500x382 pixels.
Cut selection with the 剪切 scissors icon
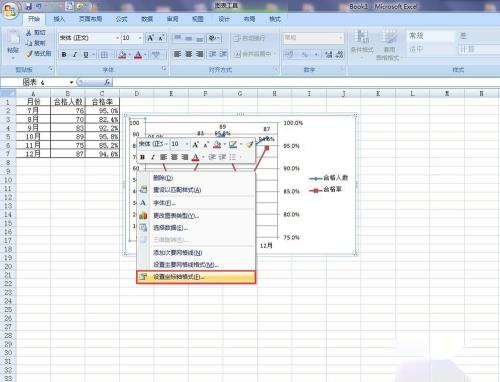pyautogui.click(x=36, y=33)
